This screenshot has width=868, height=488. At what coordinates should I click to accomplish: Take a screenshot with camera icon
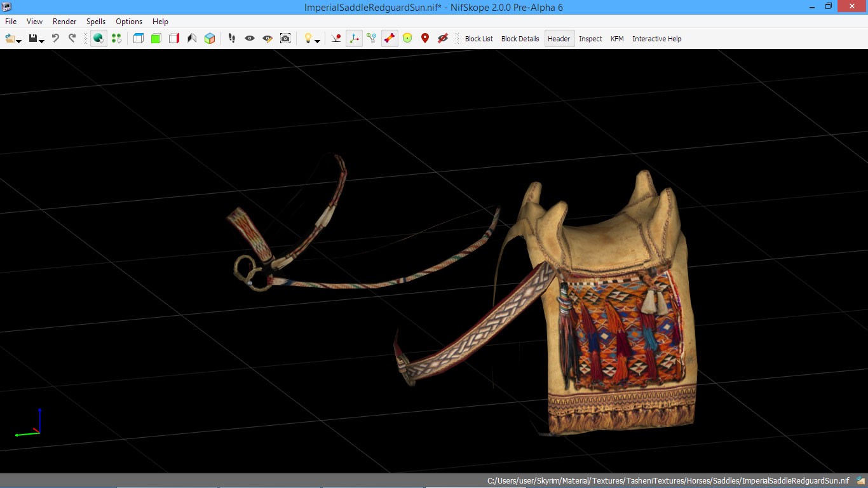point(285,39)
